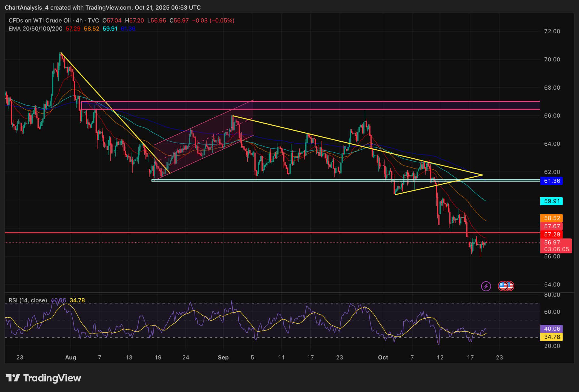The height and width of the screenshot is (392, 579).
Task: Open the front US flag economic event icon
Action: [x=503, y=286]
